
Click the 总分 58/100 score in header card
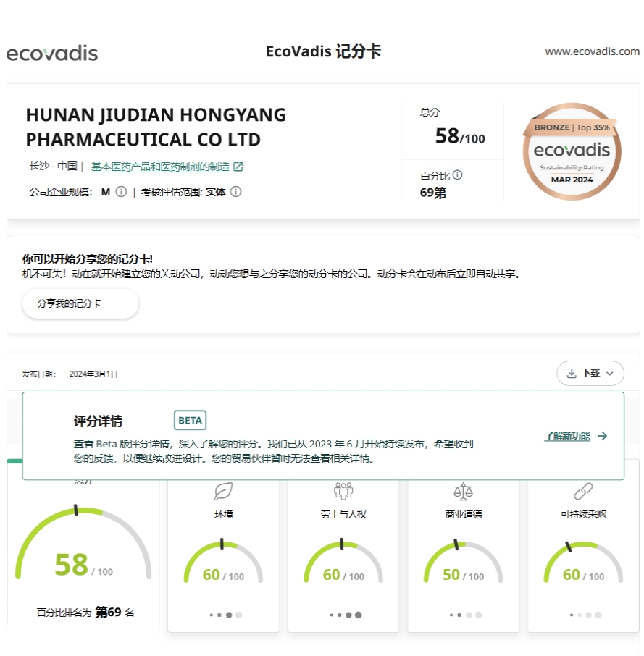(460, 136)
